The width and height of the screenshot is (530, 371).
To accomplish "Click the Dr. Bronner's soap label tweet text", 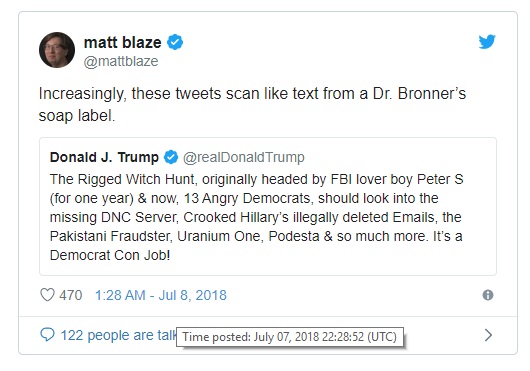I will click(252, 104).
